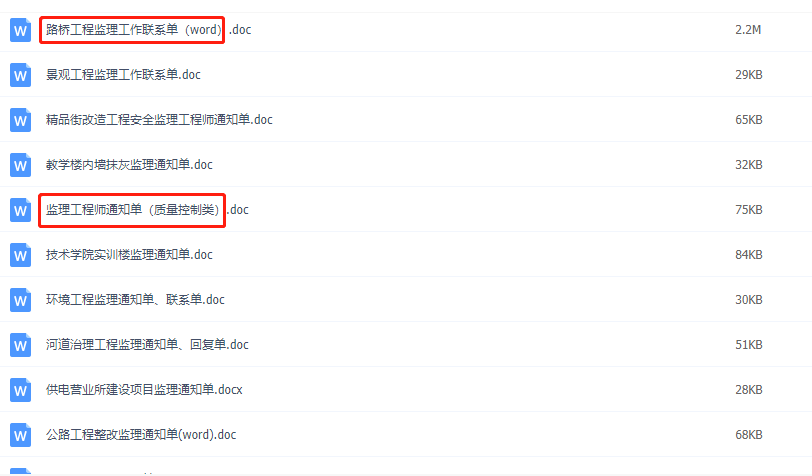Select 精品街改造工程安全监理工程师通知单.doc file name

[x=159, y=120]
